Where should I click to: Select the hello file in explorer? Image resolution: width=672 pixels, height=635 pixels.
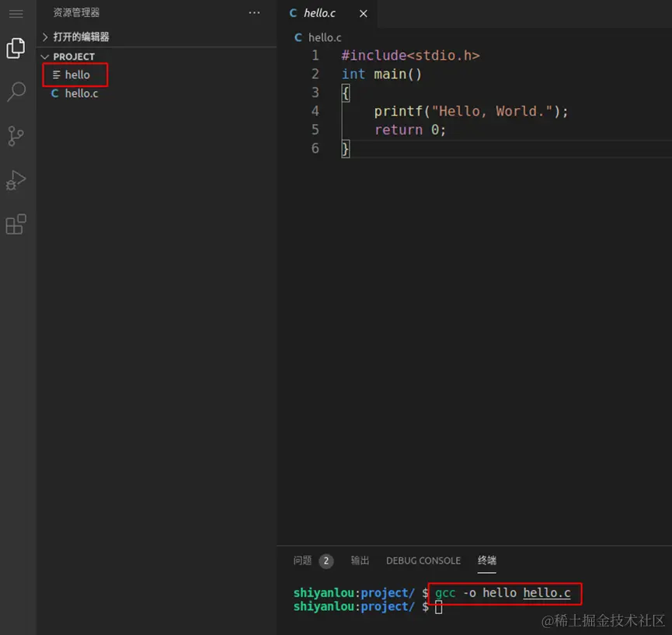click(x=77, y=75)
